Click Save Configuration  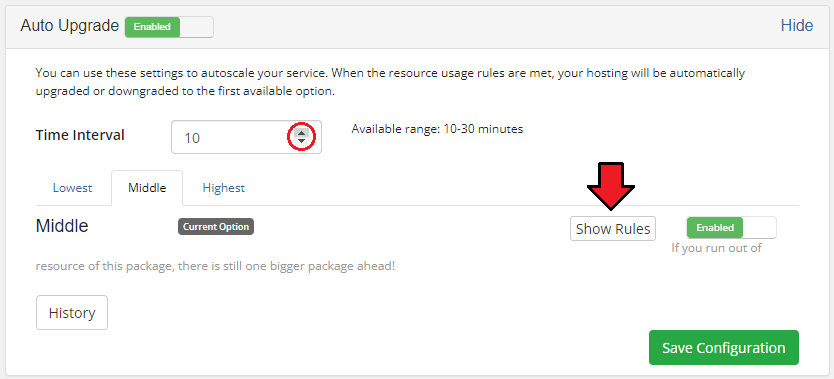723,348
